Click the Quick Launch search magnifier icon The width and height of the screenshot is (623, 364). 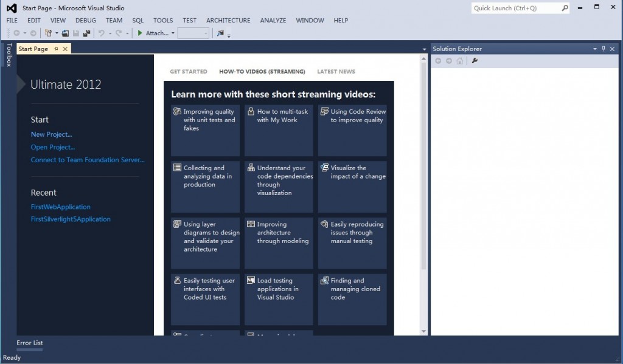pyautogui.click(x=565, y=8)
